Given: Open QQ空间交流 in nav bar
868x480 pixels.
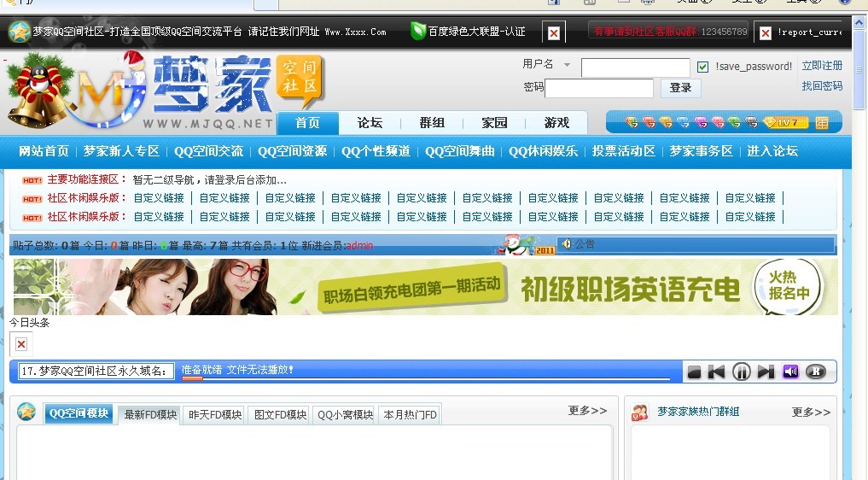Looking at the screenshot, I should point(209,151).
